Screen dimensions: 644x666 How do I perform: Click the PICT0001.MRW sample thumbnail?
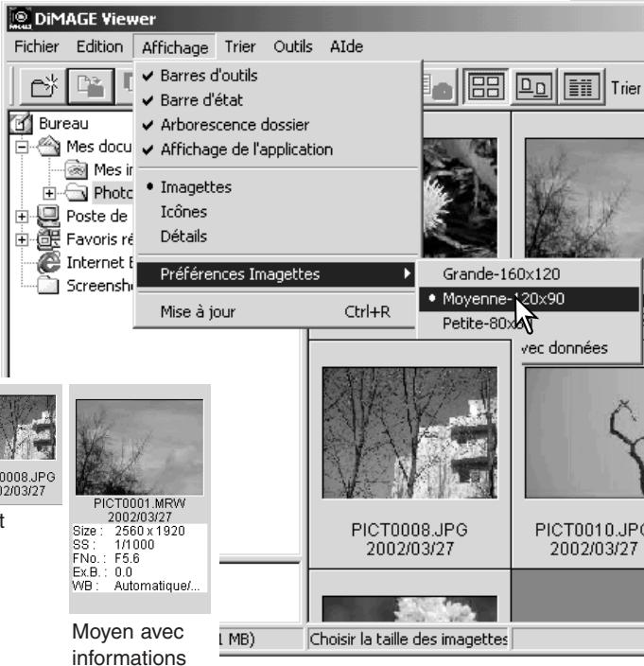coord(139,447)
